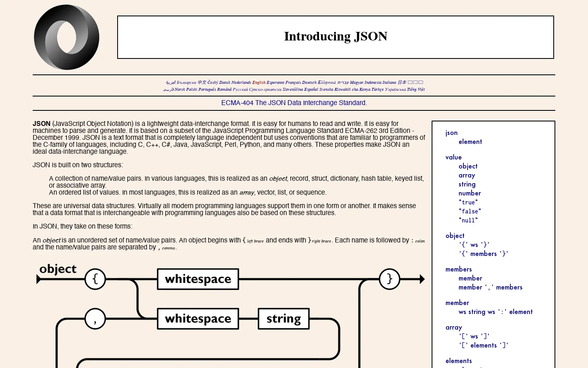This screenshot has height=368, width=588.
Task: Switch language to Magyar
Action: click(x=356, y=83)
